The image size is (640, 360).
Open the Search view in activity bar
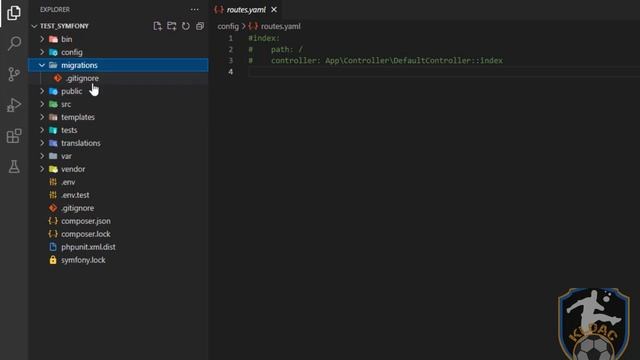pyautogui.click(x=14, y=43)
